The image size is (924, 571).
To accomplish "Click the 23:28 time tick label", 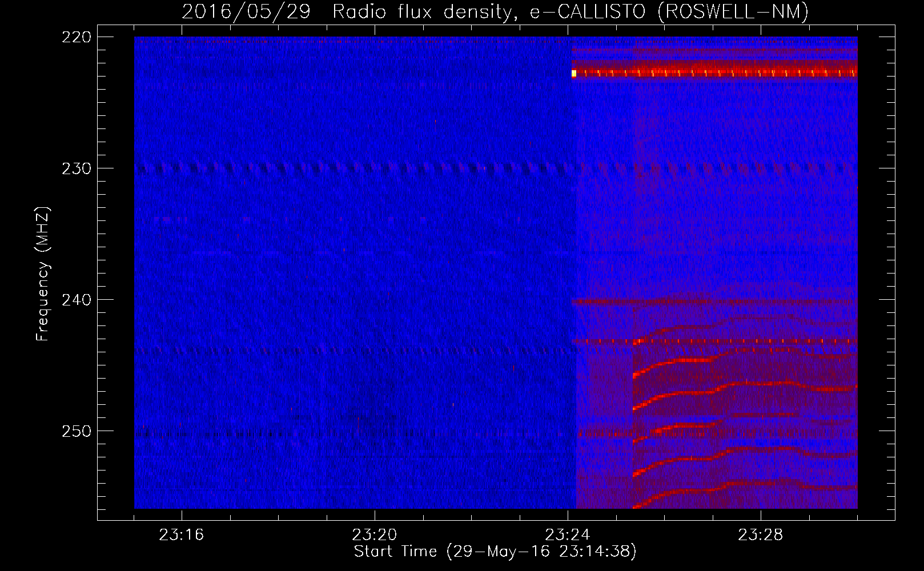I will [761, 535].
